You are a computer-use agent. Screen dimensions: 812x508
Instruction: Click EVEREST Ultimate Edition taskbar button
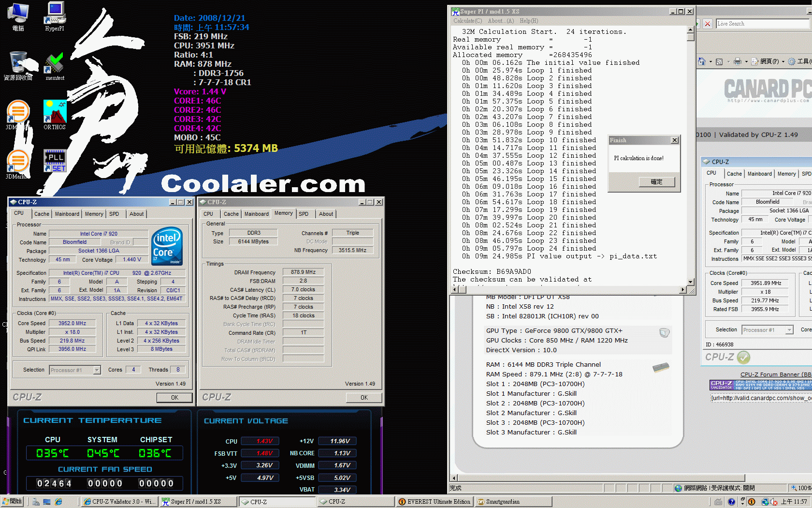[435, 502]
